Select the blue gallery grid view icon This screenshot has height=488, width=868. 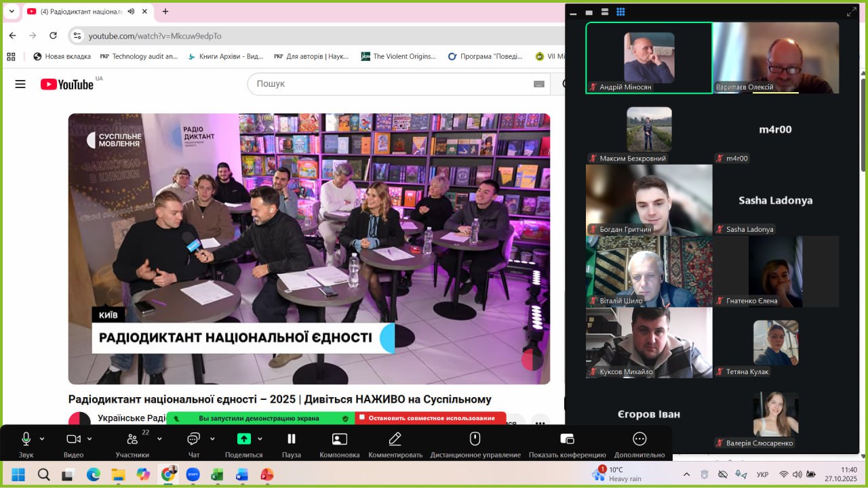coord(620,12)
